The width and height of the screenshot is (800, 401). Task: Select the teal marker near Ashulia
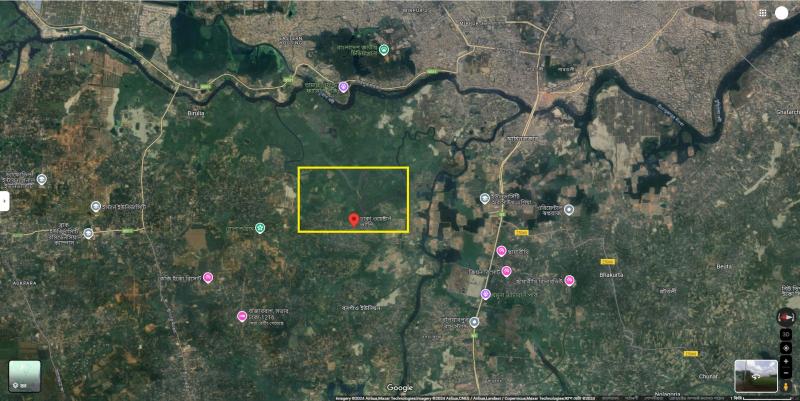384,49
